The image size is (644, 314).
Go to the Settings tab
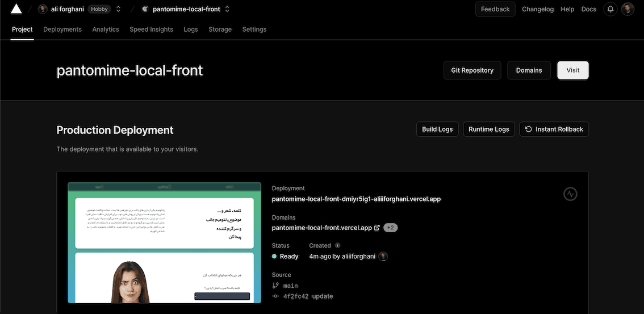(254, 30)
